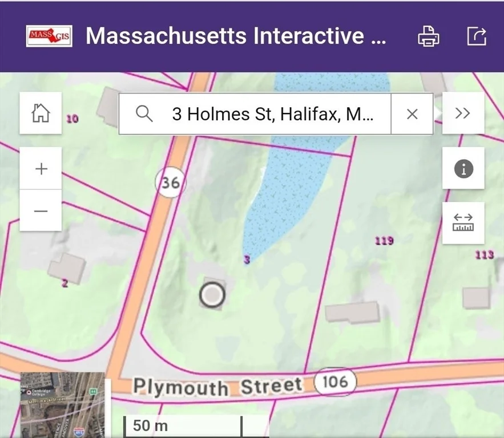The image size is (504, 438).
Task: Select parcel number 3 label
Action: coord(247,259)
